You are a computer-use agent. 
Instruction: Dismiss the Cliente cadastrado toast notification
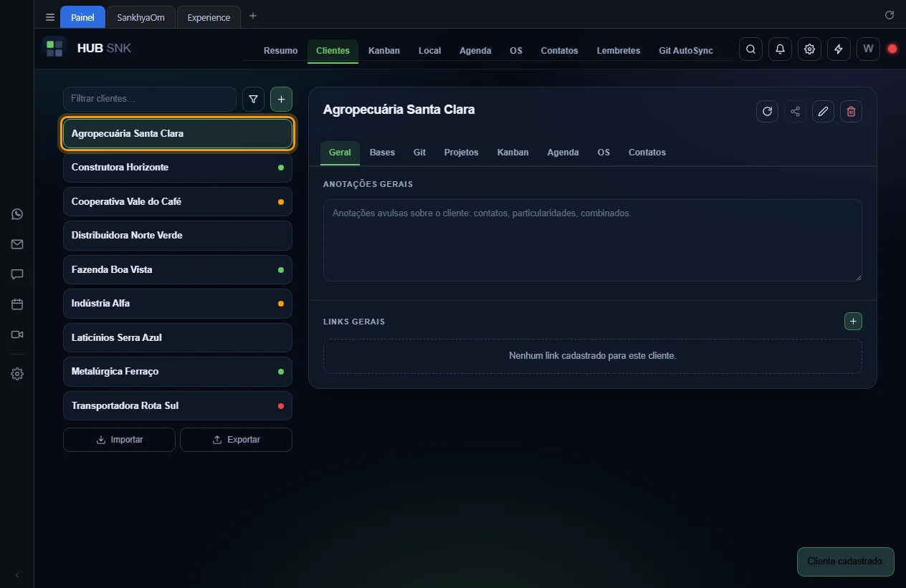[x=846, y=562]
